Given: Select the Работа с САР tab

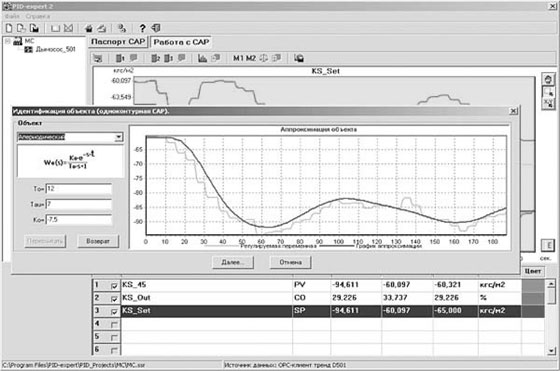Looking at the screenshot, I should 181,42.
